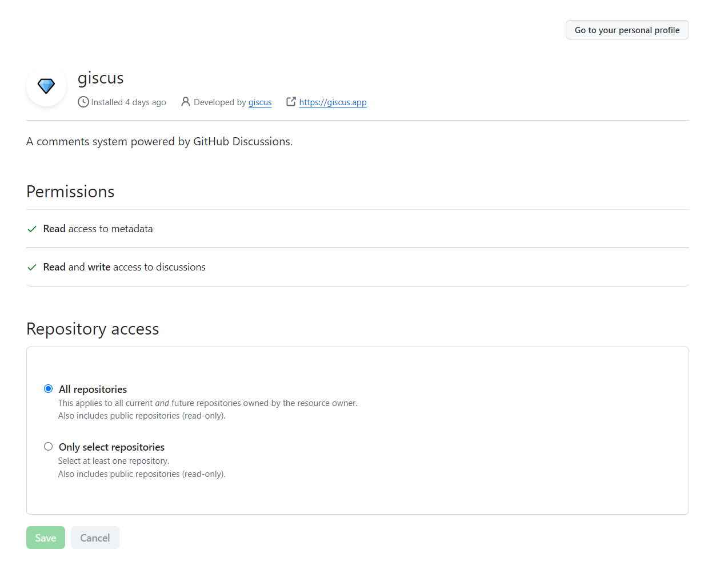728x569 pixels.
Task: Click Read and write access to discussions row
Action: 358,267
